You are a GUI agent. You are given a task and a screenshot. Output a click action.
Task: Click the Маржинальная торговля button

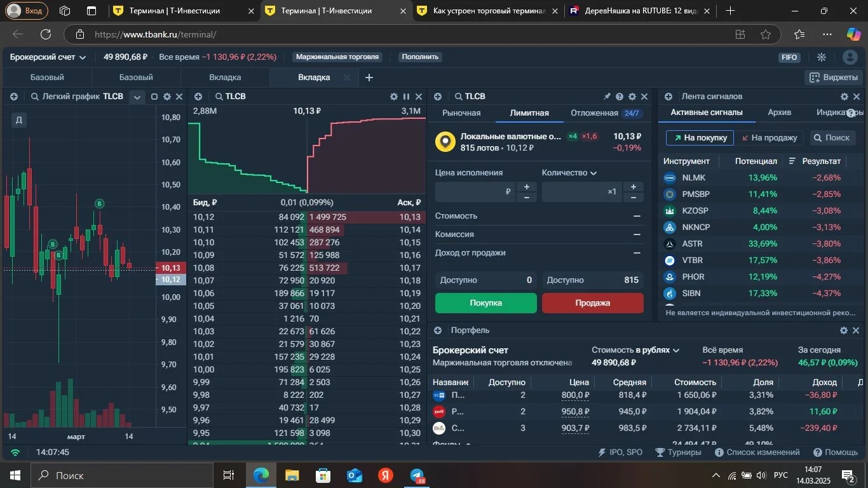337,57
